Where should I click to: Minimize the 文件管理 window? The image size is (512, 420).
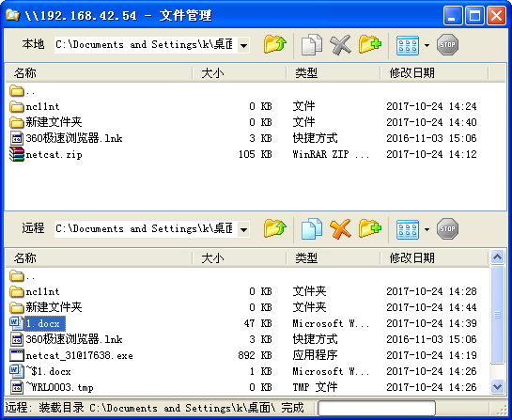453,15
